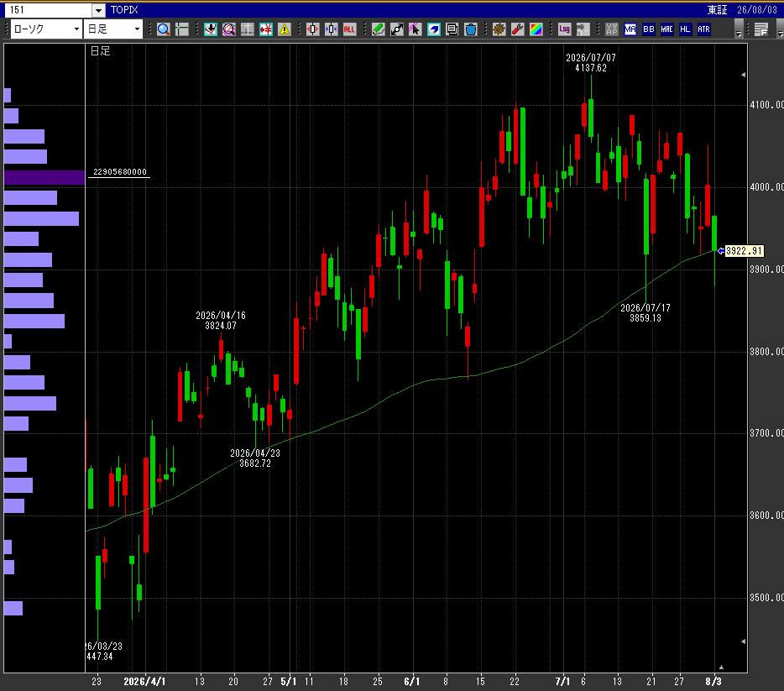
Task: Open the symbol code 151 dropdown arrow
Action: 98,10
